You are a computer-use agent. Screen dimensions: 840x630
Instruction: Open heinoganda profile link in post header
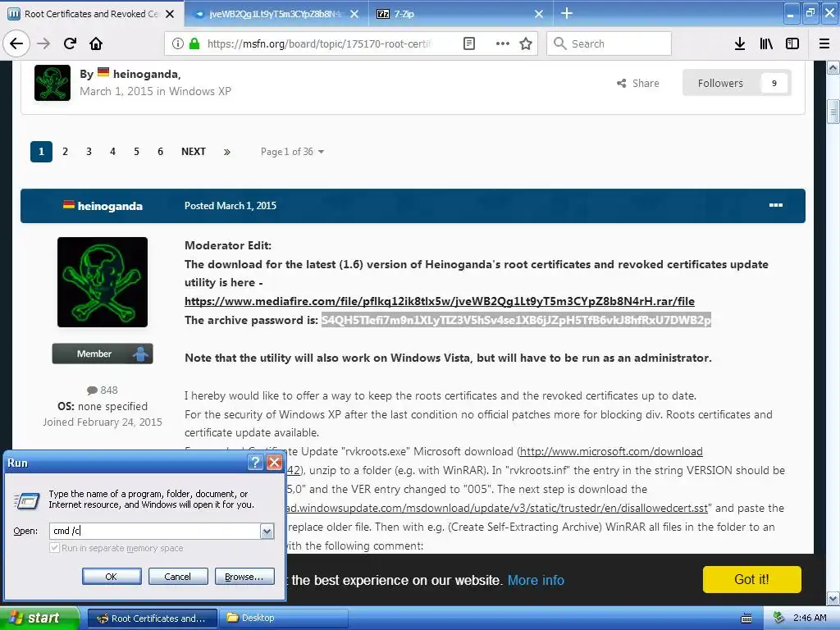[110, 206]
